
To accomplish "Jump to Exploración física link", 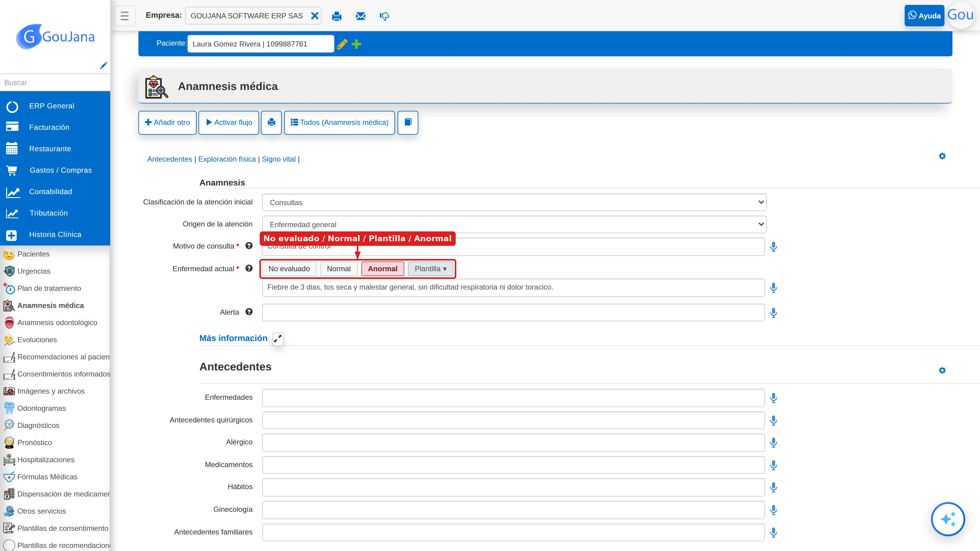I will (x=227, y=159).
